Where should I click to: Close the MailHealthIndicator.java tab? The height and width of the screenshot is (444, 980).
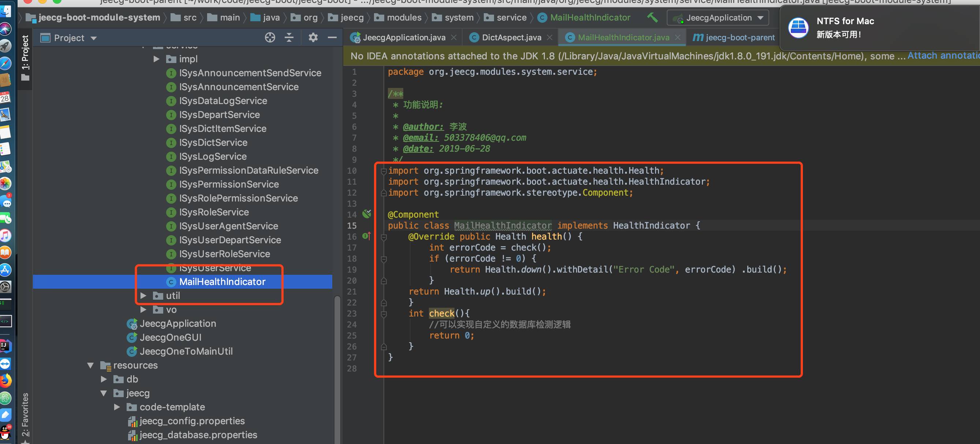click(678, 37)
